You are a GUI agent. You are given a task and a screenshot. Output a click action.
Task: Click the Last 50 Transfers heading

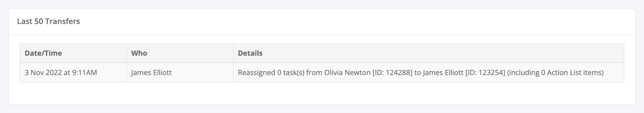49,21
